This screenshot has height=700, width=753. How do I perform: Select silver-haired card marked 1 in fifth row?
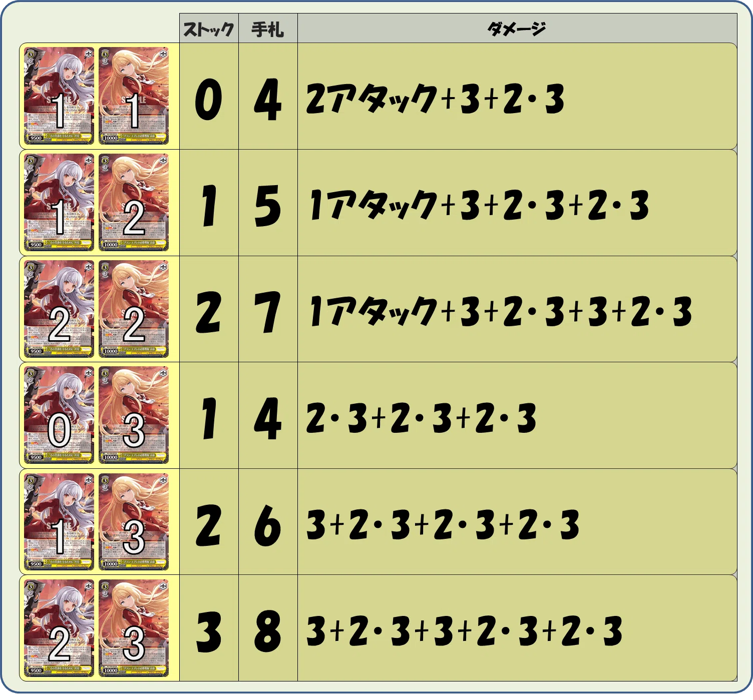coord(59,522)
